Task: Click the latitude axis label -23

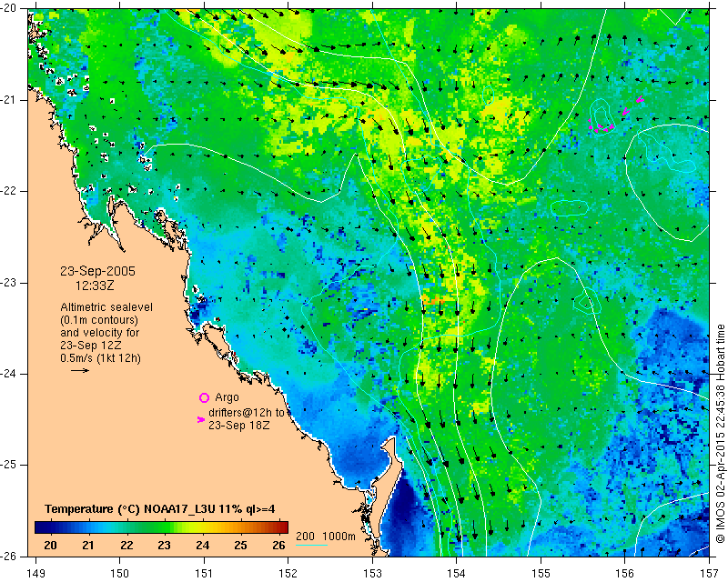Action: [8, 283]
